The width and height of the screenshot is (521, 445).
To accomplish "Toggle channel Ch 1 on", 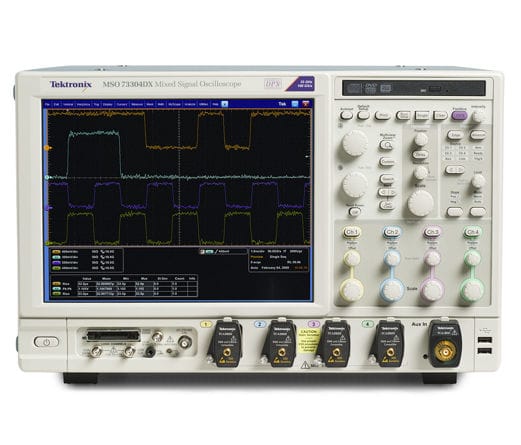I will click(352, 232).
